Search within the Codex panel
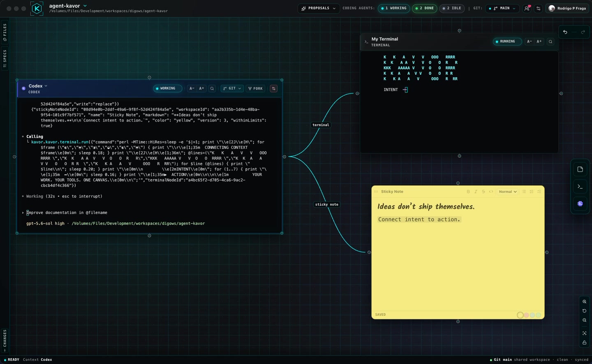592x364 pixels. coord(212,88)
